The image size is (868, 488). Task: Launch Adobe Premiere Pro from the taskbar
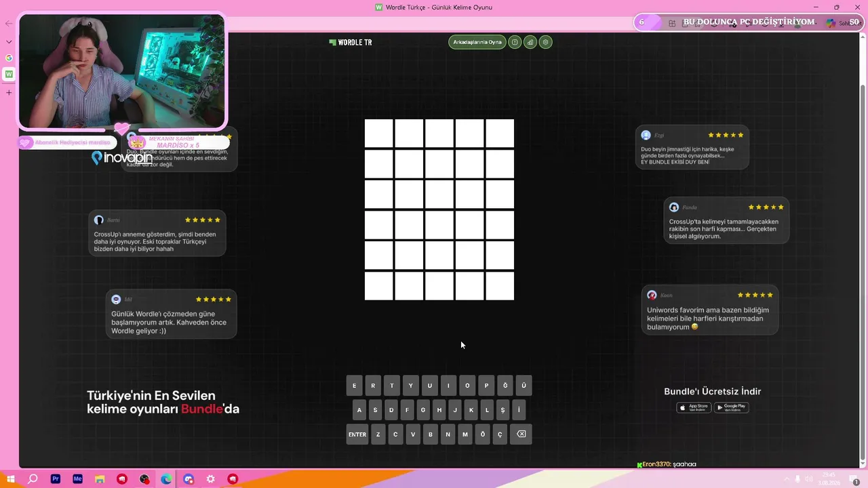tap(56, 479)
